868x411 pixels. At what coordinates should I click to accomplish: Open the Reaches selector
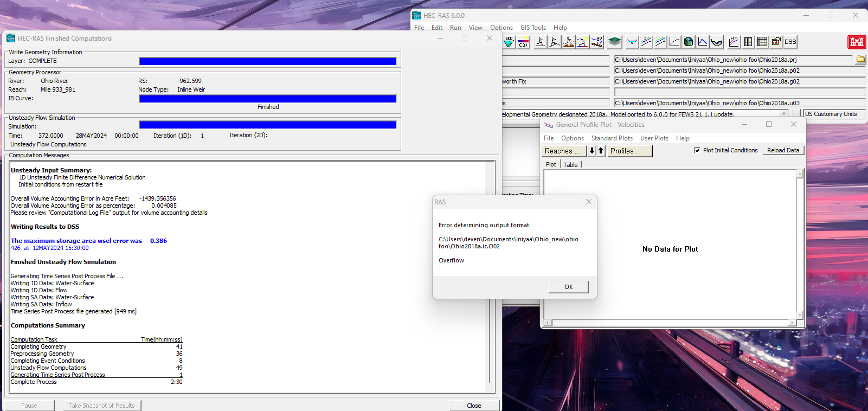(x=564, y=151)
